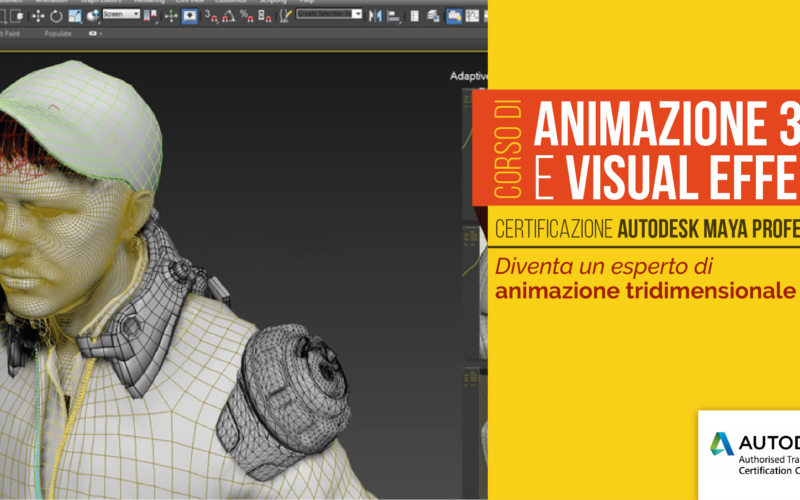
Task: Select the Move tool in toolbar
Action: pos(38,16)
